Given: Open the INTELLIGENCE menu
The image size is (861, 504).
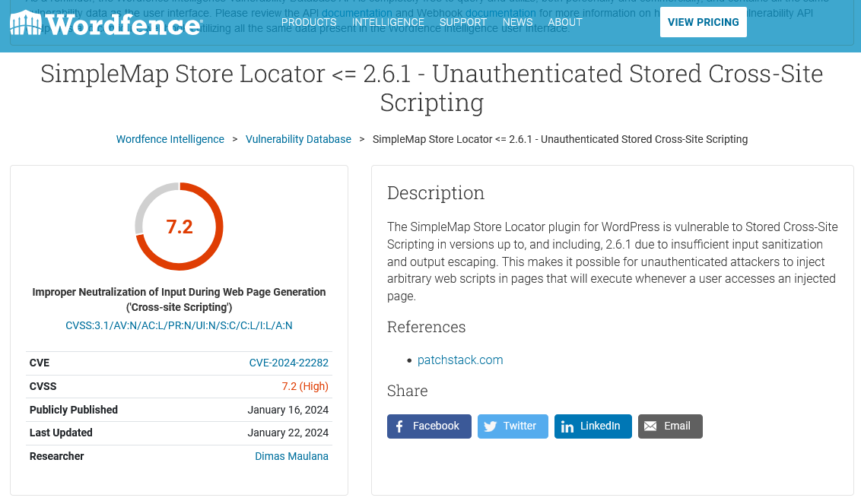Looking at the screenshot, I should coord(388,23).
